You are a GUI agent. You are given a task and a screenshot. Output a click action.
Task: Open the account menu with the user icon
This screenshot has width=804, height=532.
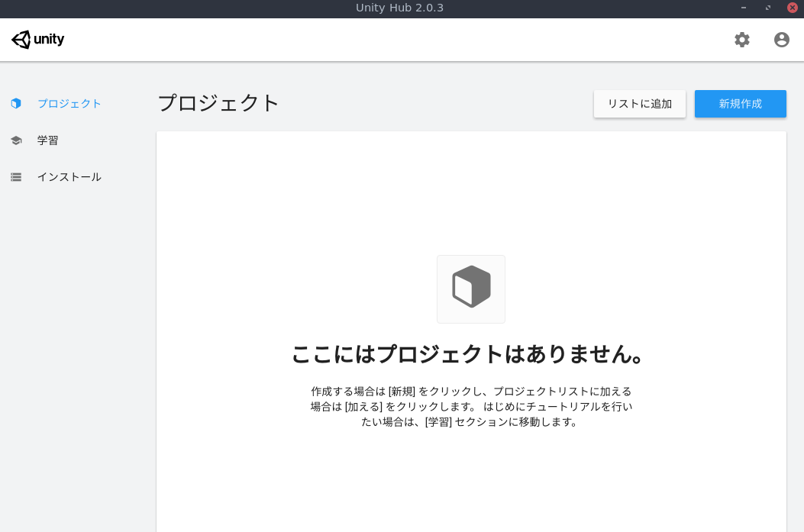click(x=781, y=40)
